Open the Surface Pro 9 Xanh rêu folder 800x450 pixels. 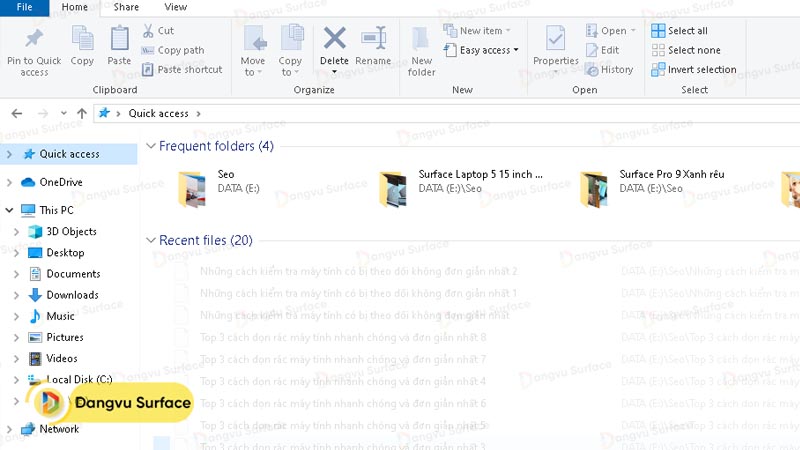click(594, 189)
